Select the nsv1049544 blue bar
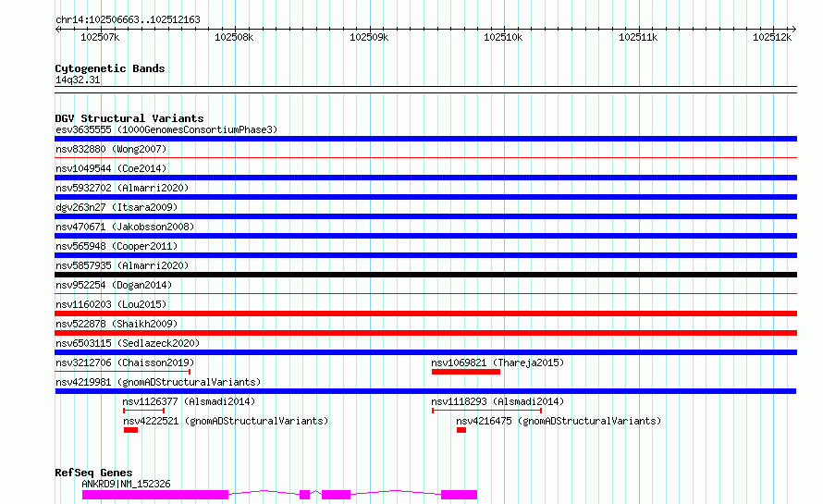Viewport: 823px width, 504px height. [x=425, y=178]
